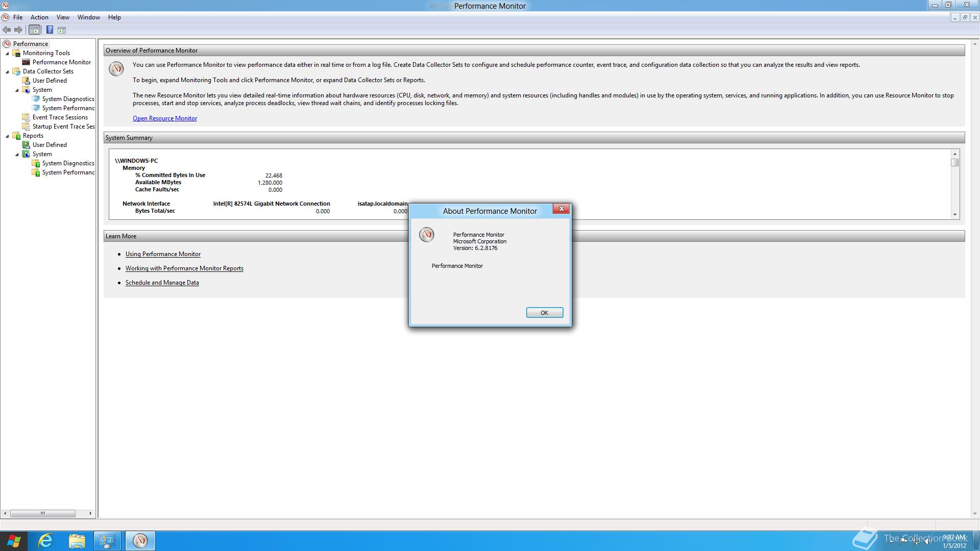Collapse the Reports tree node
Viewport: 980px width, 551px height.
[x=8, y=136]
